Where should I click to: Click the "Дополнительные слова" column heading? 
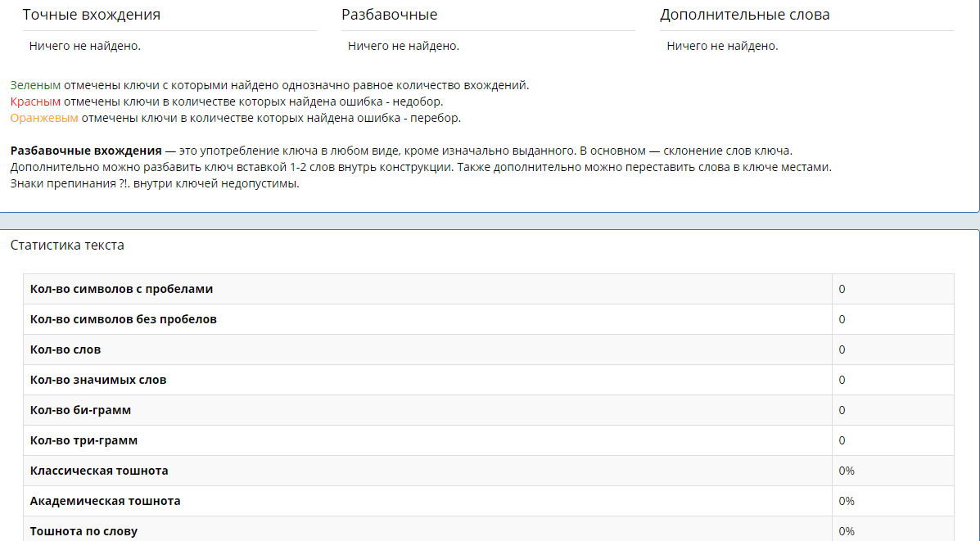pos(744,15)
